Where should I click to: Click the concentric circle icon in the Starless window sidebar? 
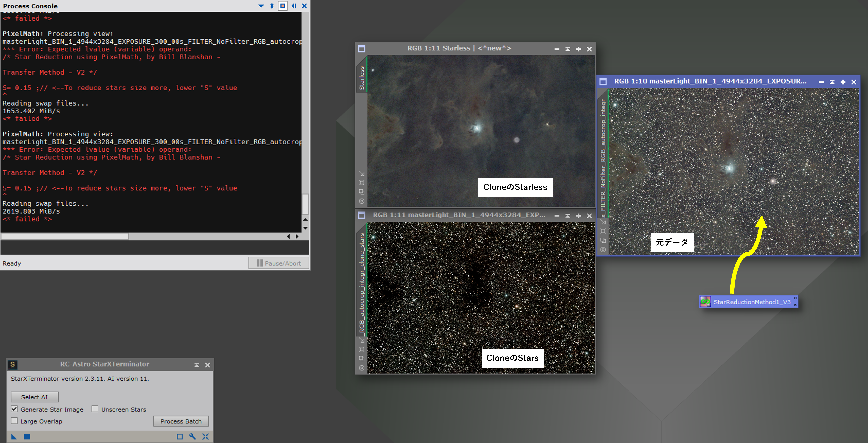click(362, 201)
